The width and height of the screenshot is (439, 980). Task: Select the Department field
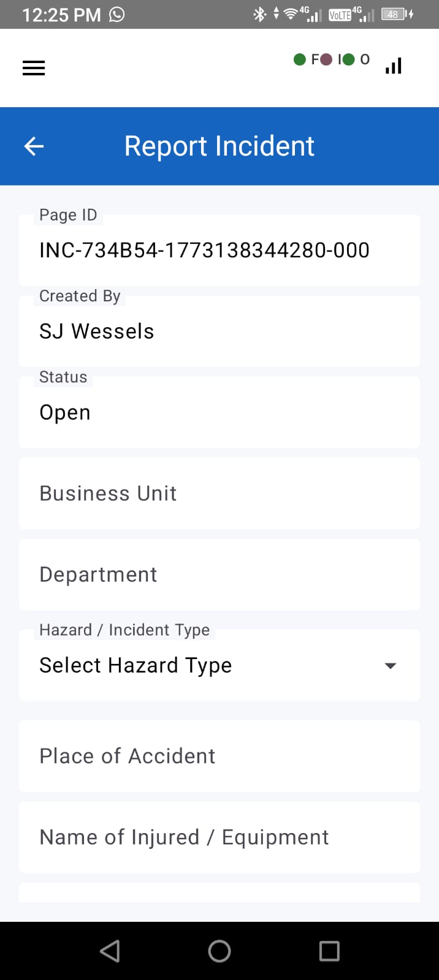tap(219, 575)
